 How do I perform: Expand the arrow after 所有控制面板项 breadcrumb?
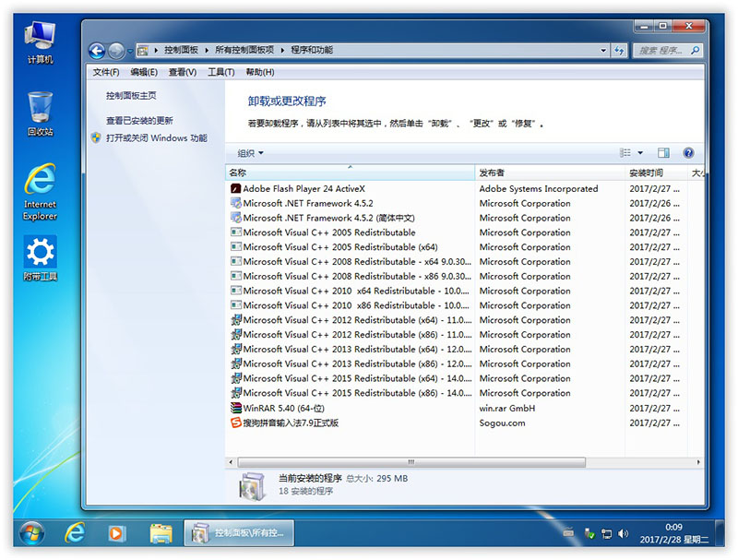[282, 51]
